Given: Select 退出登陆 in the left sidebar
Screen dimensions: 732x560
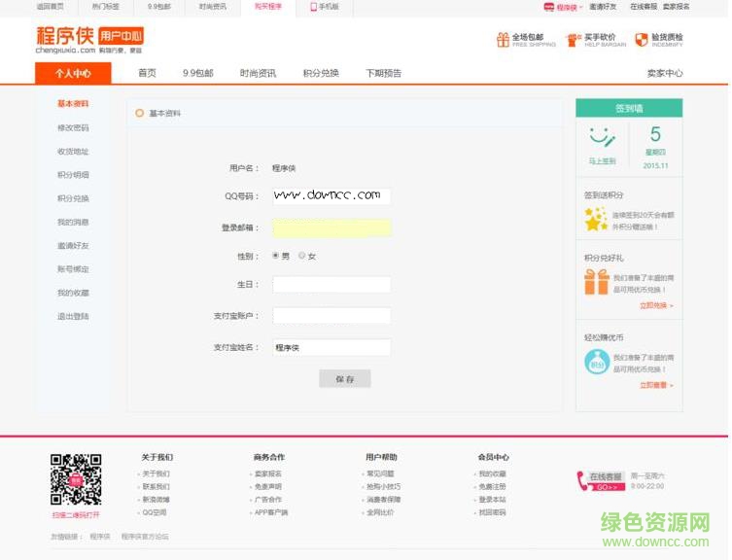Looking at the screenshot, I should tap(73, 316).
